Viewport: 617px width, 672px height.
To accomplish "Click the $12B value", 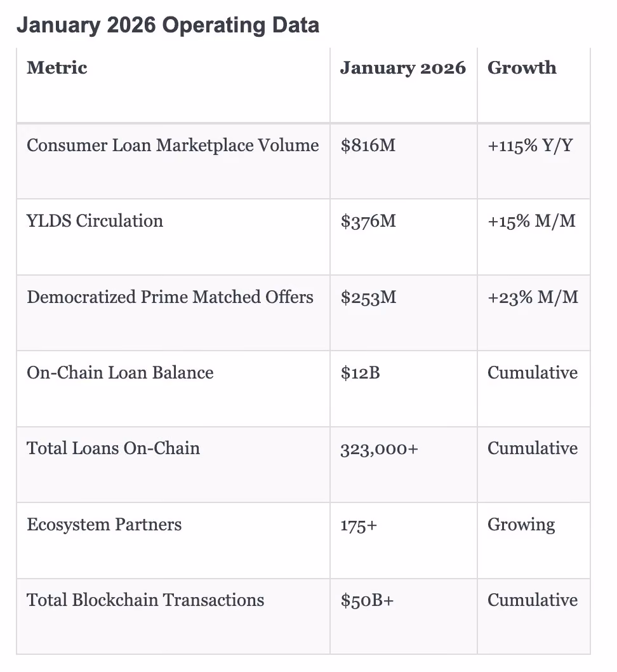I will 360,373.
